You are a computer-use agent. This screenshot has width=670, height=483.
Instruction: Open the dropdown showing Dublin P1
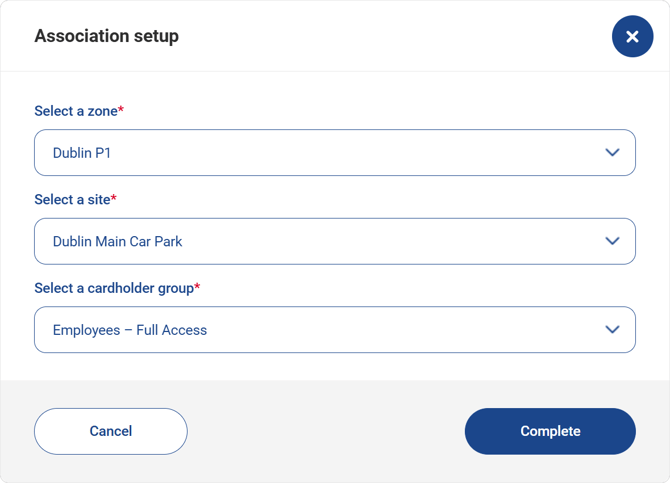320,153
